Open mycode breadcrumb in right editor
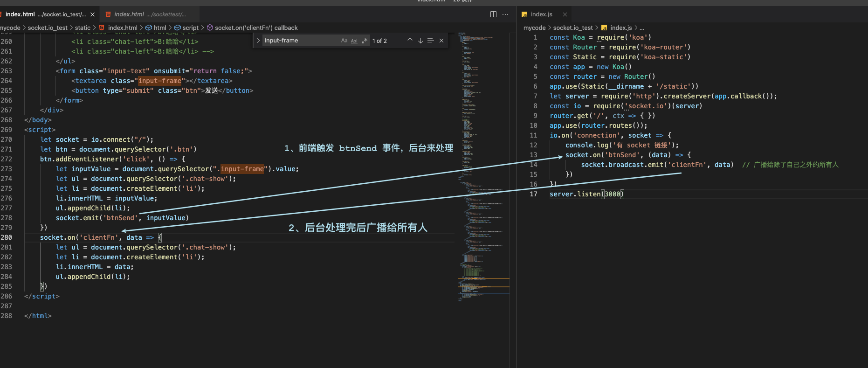The image size is (868, 368). tap(534, 28)
